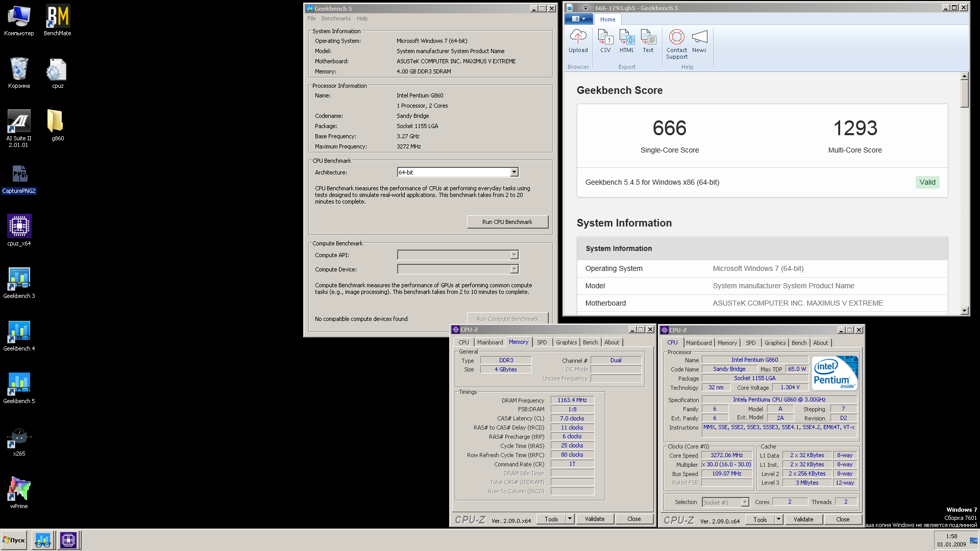Viewport: 980px width, 551px height.
Task: Open News in the Geekbench ribbon
Action: 699,41
